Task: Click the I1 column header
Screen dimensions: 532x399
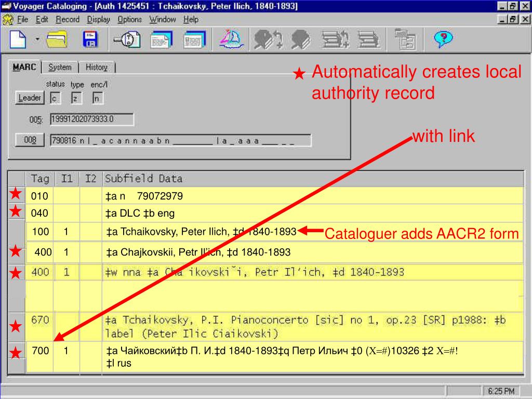Action: [x=66, y=179]
